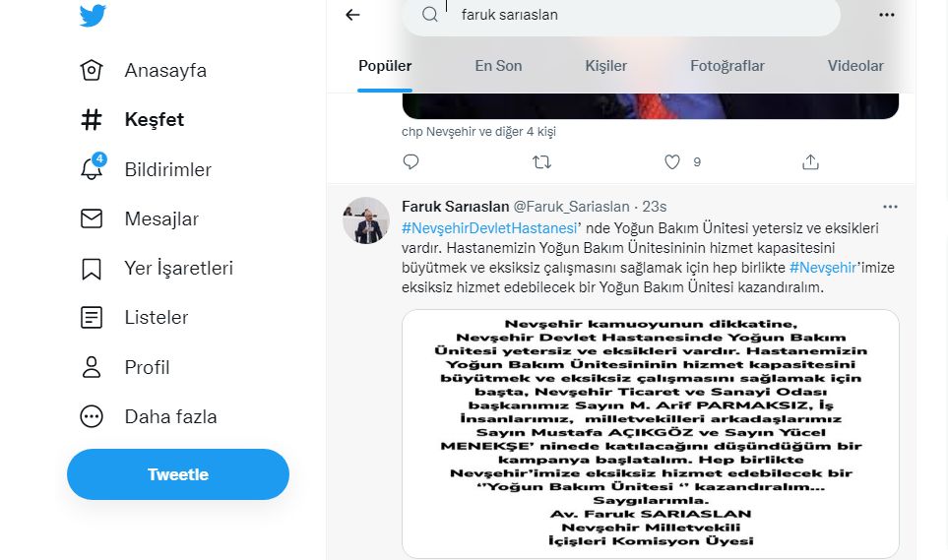Viewport: 948px width, 560px height.
Task: Retweet the top tweet
Action: [x=541, y=161]
